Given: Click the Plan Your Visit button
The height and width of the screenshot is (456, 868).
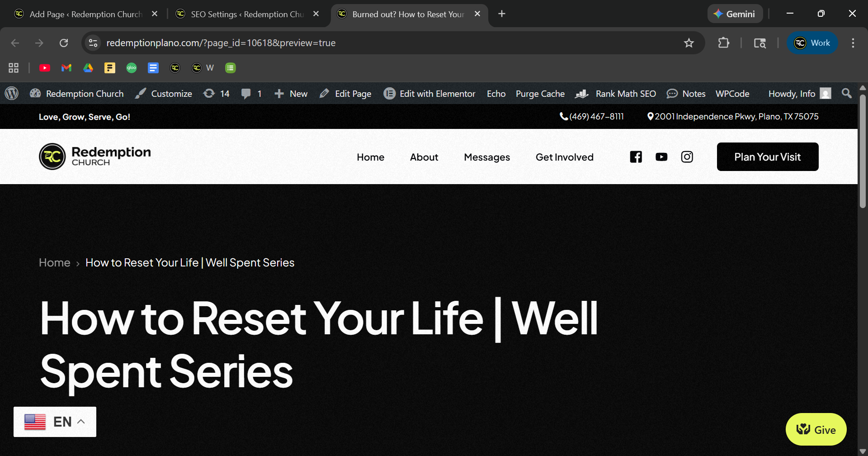Looking at the screenshot, I should pyautogui.click(x=767, y=157).
